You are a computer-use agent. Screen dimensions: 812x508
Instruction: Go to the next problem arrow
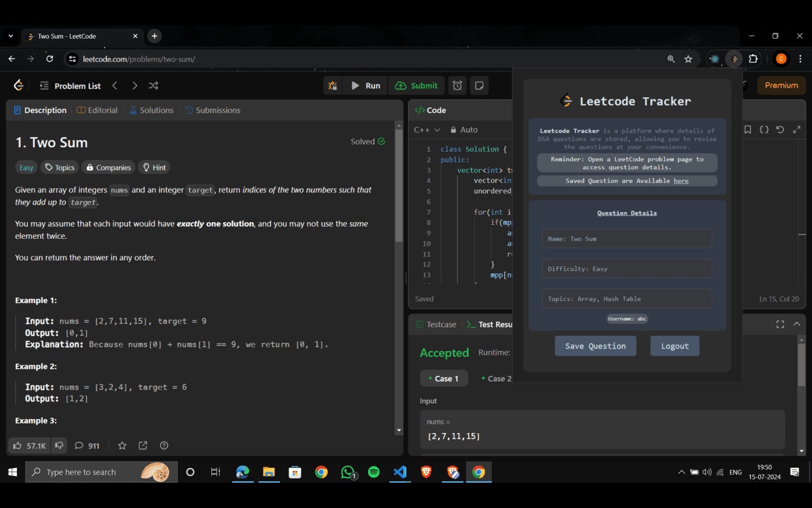pyautogui.click(x=134, y=86)
